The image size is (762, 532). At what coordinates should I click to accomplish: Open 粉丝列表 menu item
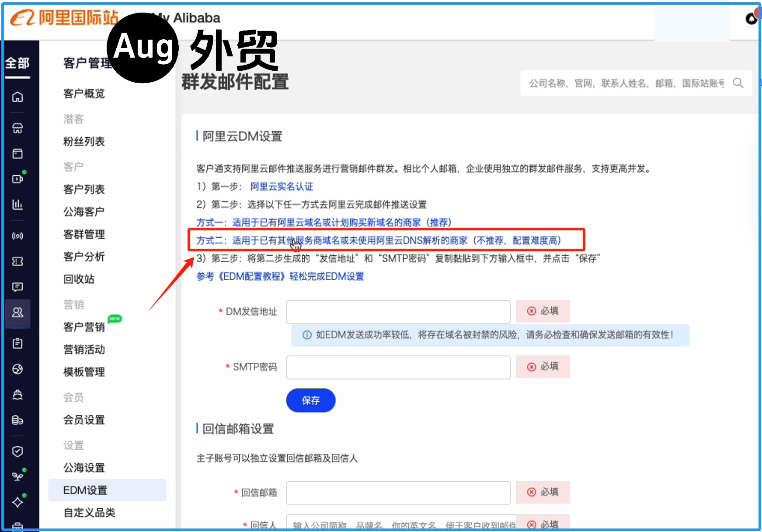tap(84, 142)
